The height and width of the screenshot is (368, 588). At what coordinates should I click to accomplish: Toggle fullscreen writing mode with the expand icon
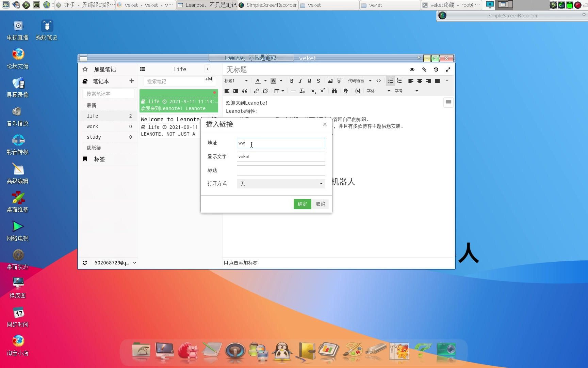[x=448, y=70]
